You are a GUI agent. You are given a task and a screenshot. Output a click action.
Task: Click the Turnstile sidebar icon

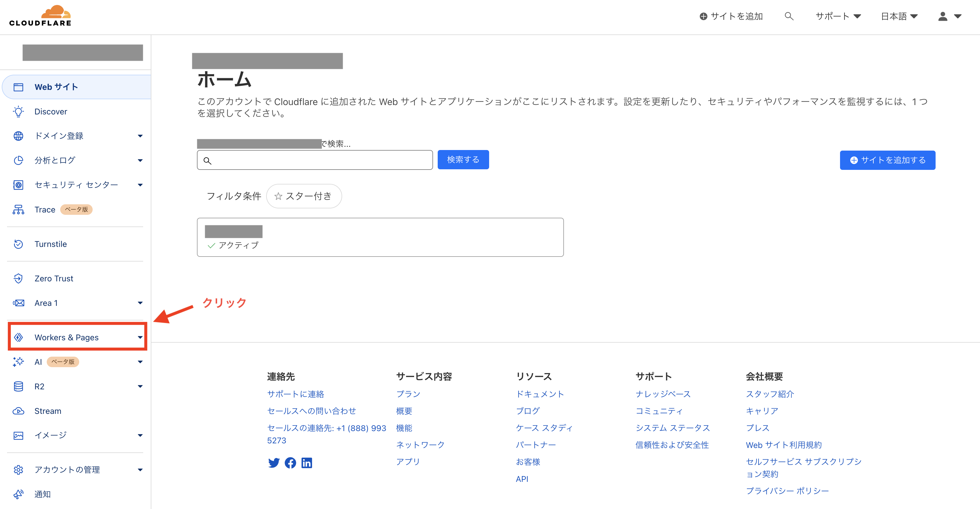pyautogui.click(x=18, y=244)
